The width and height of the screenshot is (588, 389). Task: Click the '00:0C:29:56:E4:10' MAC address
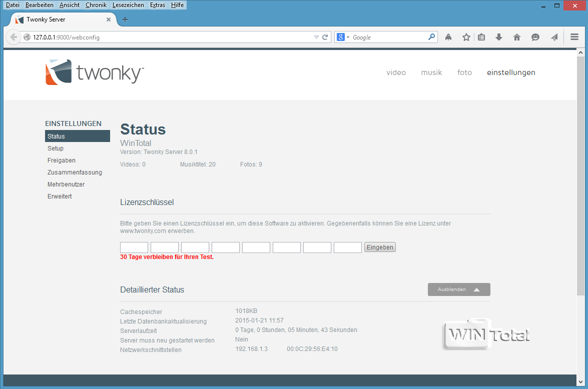point(312,349)
